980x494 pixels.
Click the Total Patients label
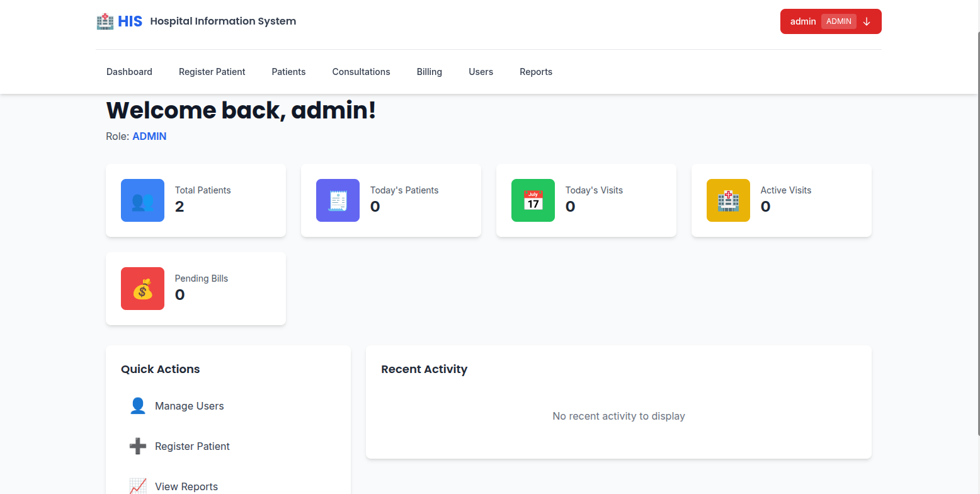tap(203, 190)
